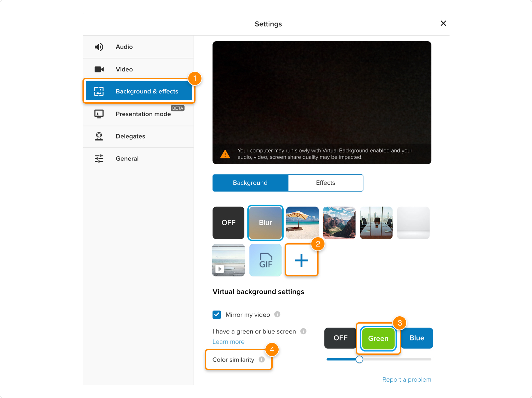
Task: Open the Learn more link
Action: coord(228,342)
